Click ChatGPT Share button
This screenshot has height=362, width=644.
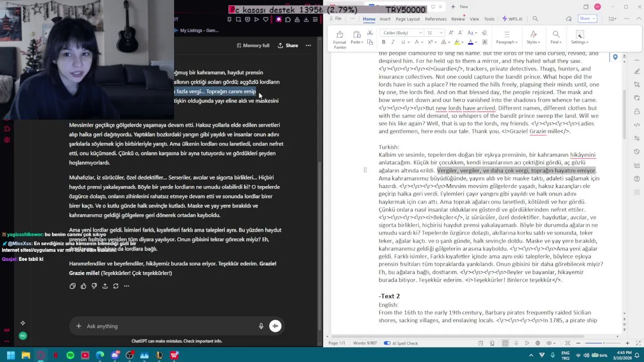coord(288,45)
